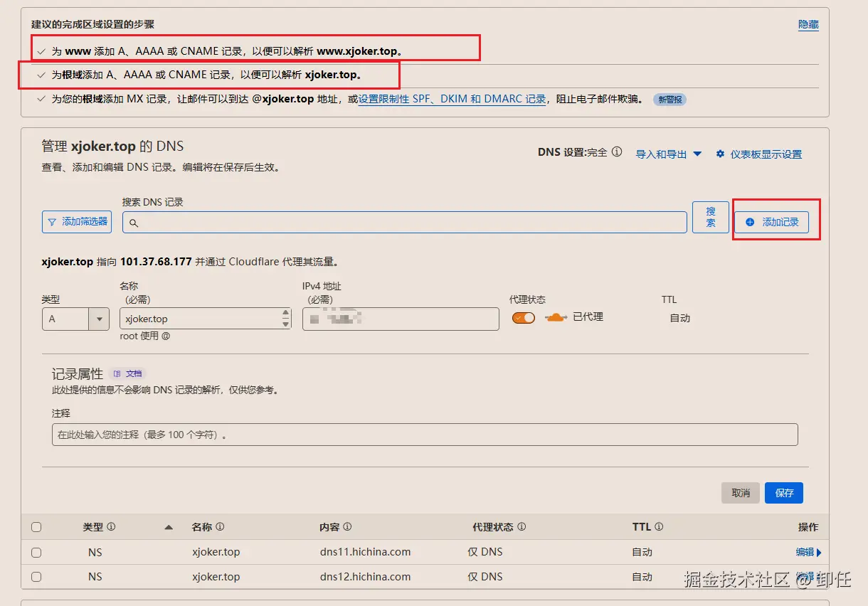Image resolution: width=868 pixels, height=606 pixels.
Task: Click the 新警报 badge
Action: 669,100
